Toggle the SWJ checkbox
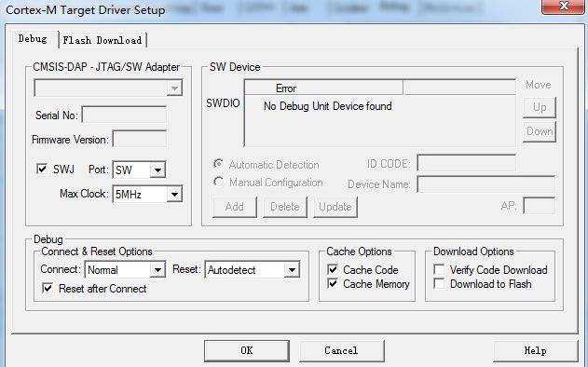The image size is (588, 367). click(x=42, y=169)
